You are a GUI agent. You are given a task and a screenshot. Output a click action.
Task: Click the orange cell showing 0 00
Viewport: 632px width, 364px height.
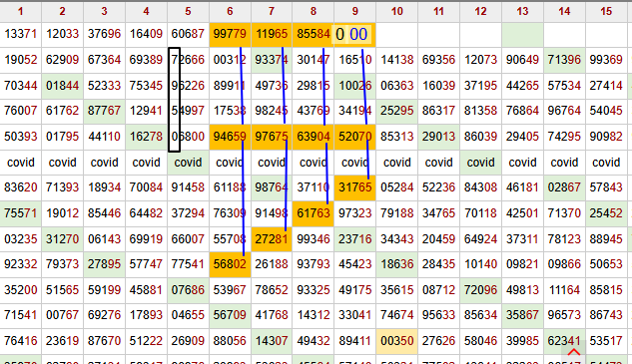[355, 34]
